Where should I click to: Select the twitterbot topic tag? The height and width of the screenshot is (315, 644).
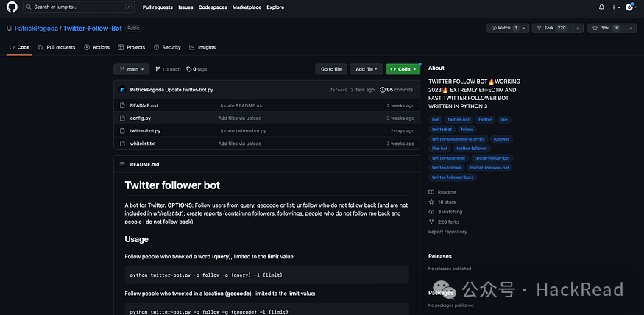coord(442,130)
